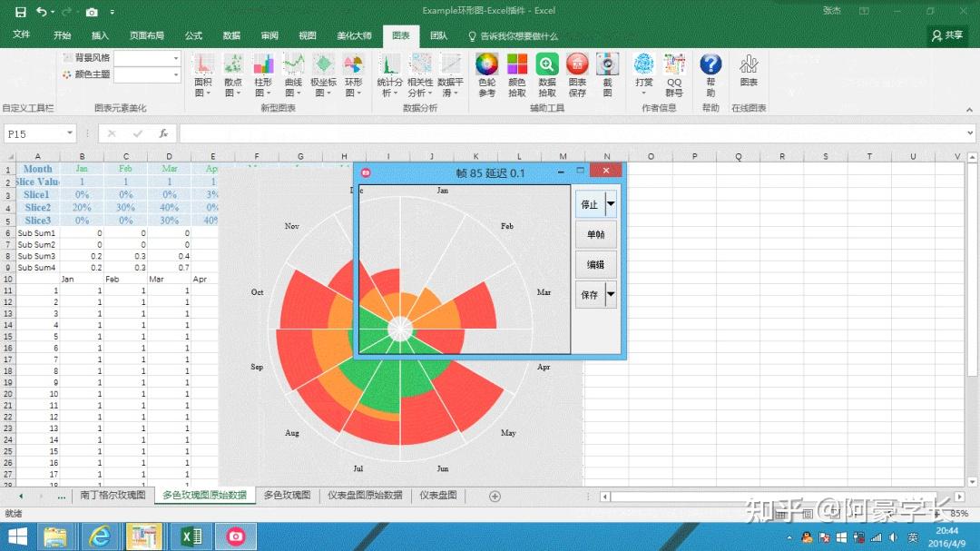Show hidden system tray icons arrow
This screenshot has height=551, width=980.
pyautogui.click(x=789, y=537)
